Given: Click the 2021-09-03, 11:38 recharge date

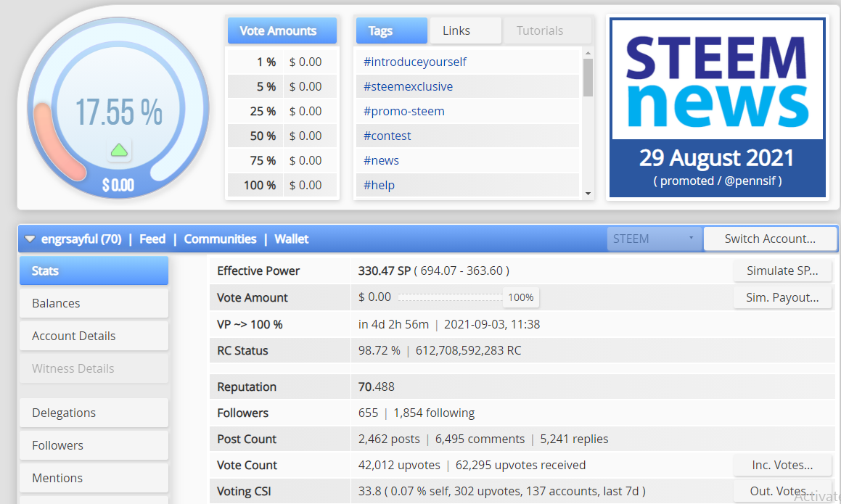Looking at the screenshot, I should (492, 324).
